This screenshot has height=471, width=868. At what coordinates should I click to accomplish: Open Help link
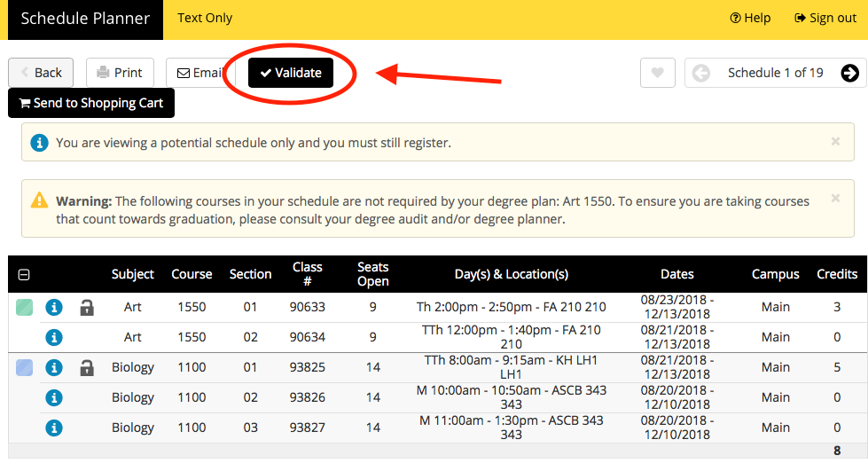point(750,18)
